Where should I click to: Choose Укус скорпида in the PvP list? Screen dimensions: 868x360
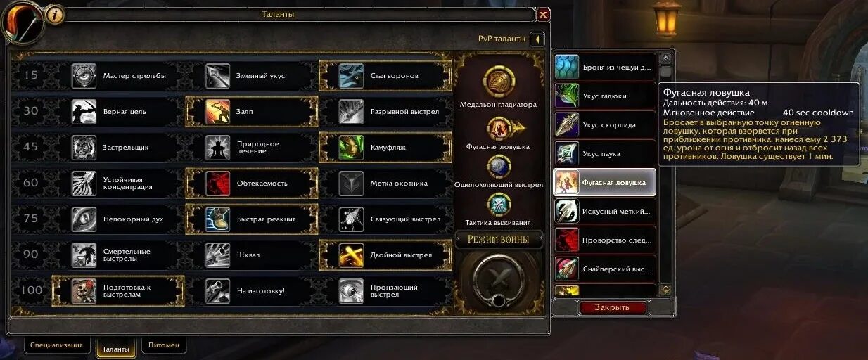click(x=605, y=124)
